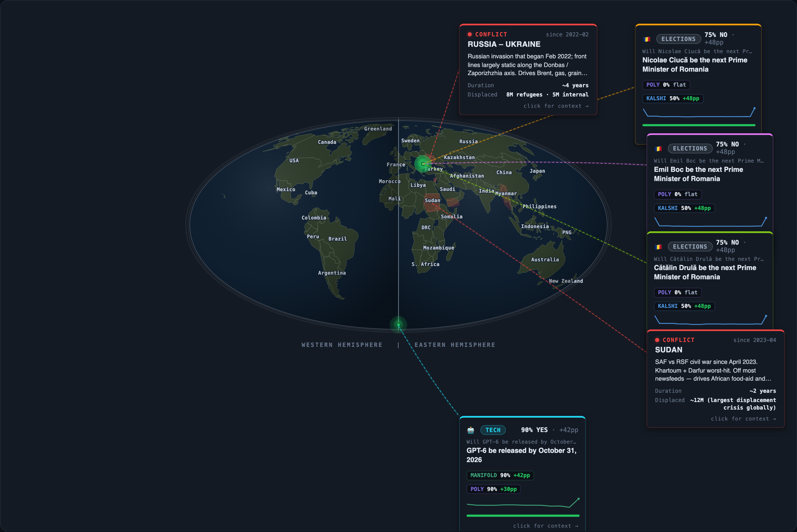797x532 pixels.
Task: Click ELECTIONS tag on Cătălin Drulă card
Action: 690,247
